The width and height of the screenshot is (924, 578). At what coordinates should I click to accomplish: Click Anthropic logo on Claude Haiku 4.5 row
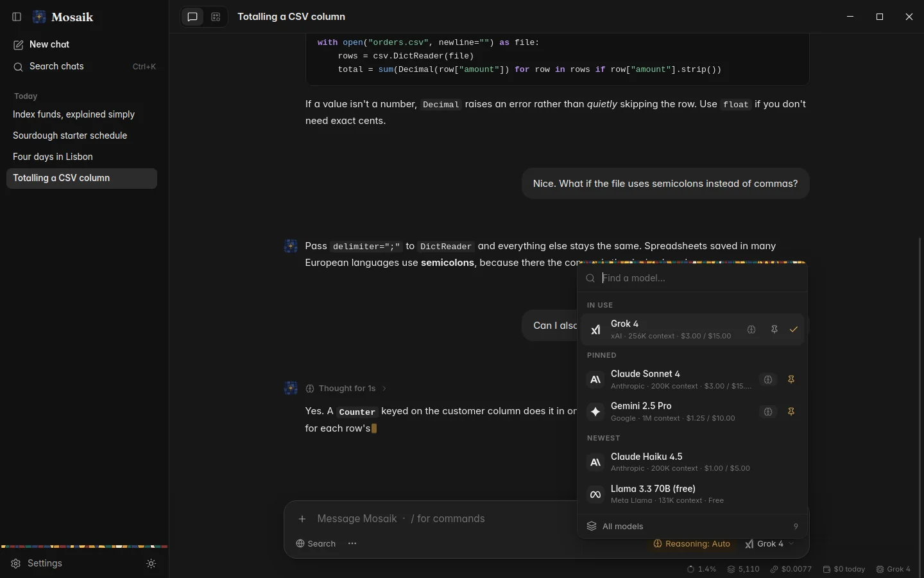595,462
